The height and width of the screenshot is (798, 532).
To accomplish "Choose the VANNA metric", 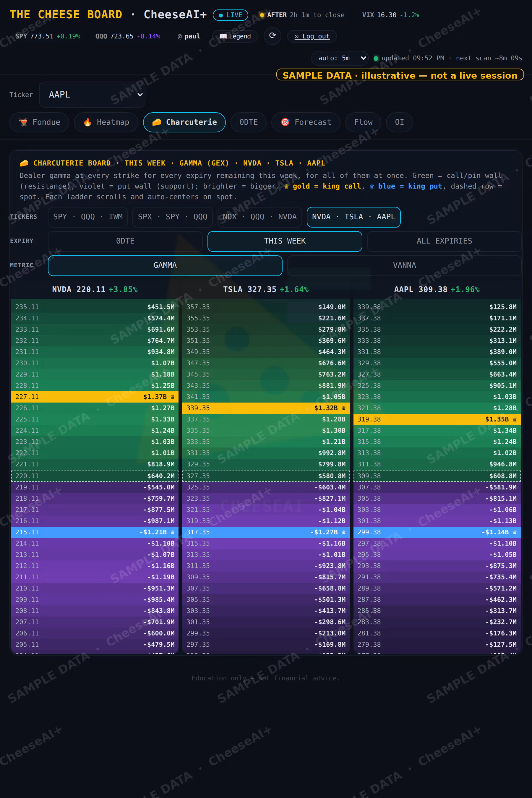I will tap(404, 265).
